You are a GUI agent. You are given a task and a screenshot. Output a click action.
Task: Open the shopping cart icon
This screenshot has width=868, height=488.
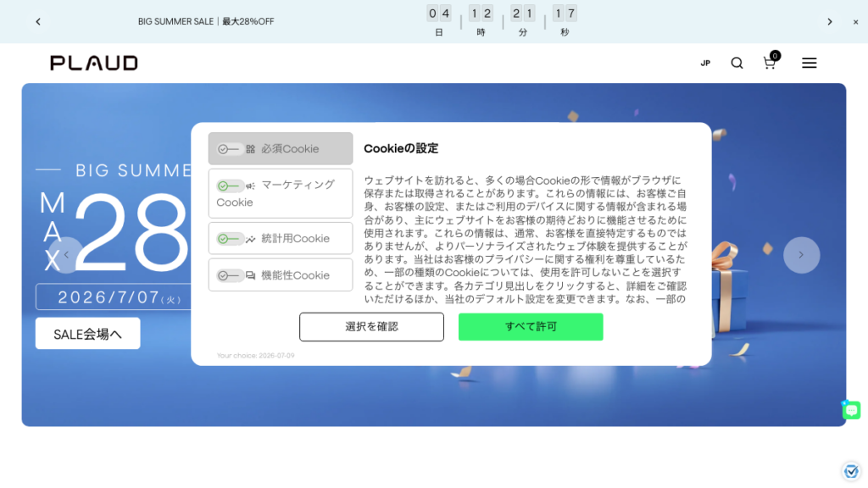pos(770,62)
